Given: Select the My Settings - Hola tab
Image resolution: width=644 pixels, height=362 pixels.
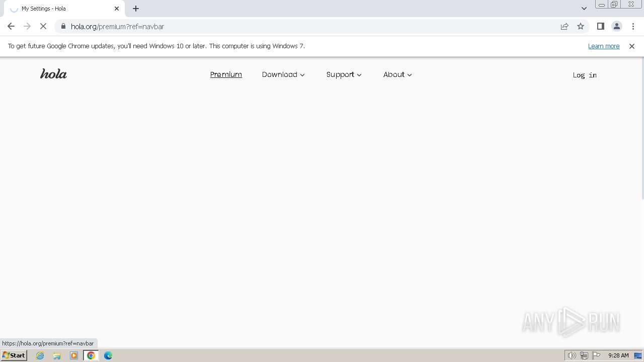Looking at the screenshot, I should [65, 9].
